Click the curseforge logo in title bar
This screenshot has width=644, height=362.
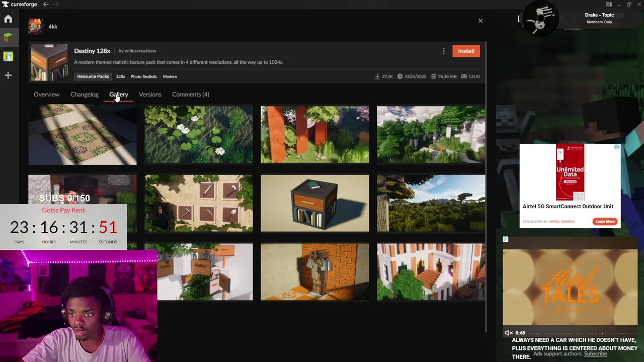point(19,5)
